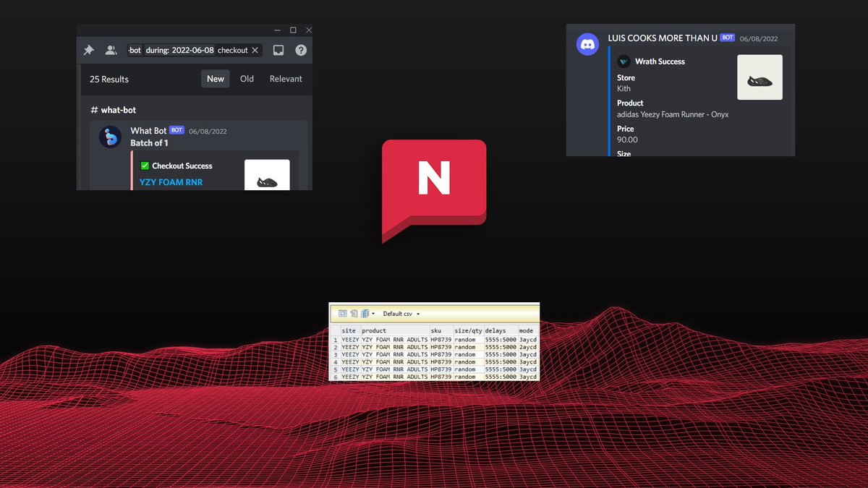
Task: Select the '2aycd' mode cell in row 2
Action: (x=528, y=347)
